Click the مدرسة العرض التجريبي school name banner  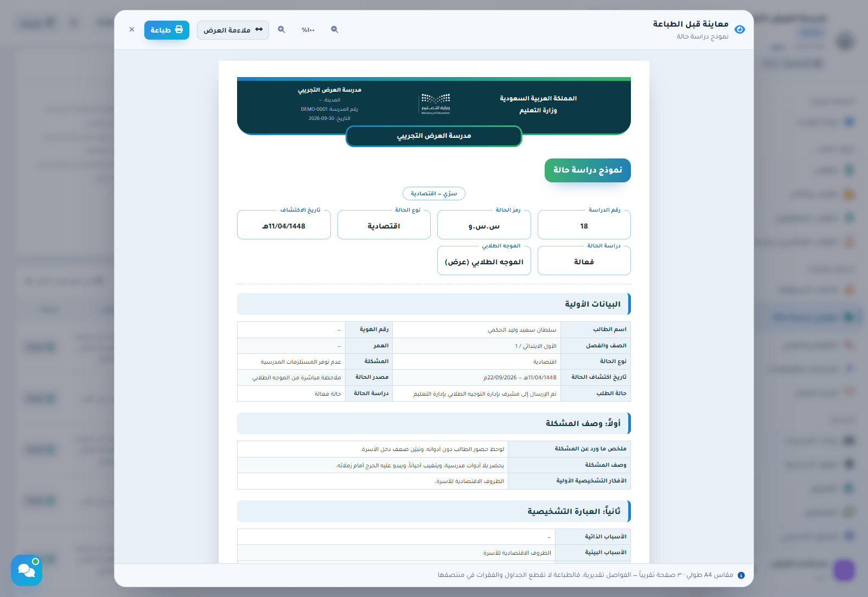pos(434,136)
